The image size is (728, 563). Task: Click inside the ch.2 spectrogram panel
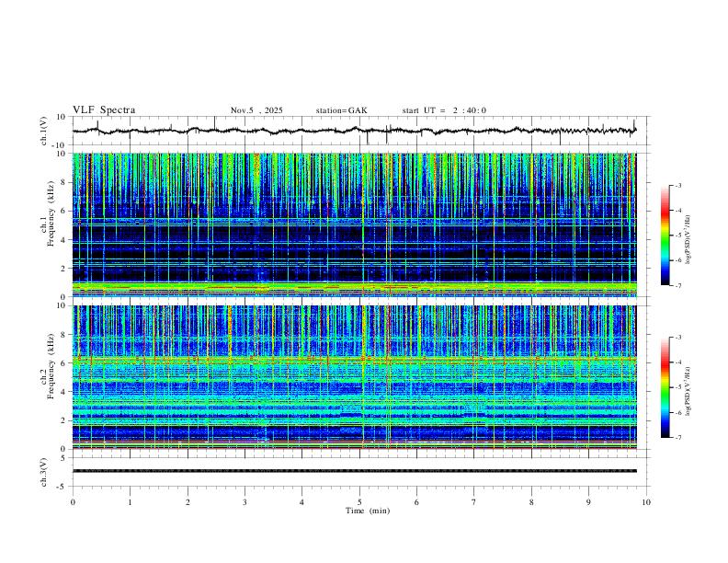[354, 377]
